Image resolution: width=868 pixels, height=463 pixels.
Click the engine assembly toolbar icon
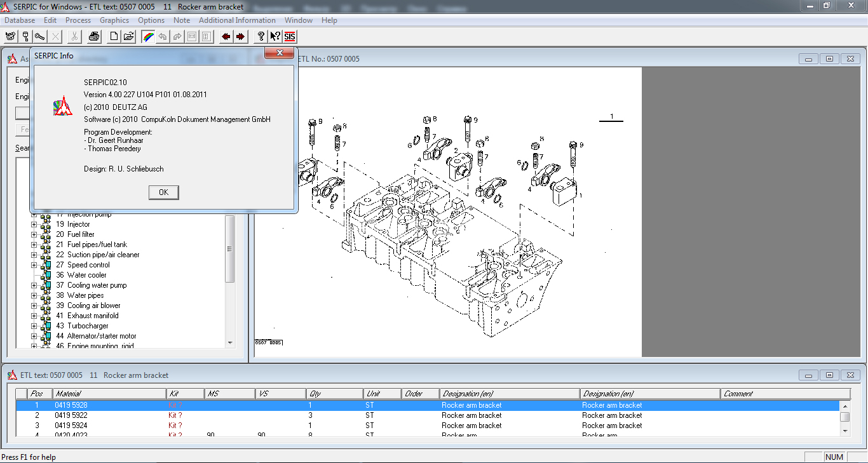[x=10, y=36]
